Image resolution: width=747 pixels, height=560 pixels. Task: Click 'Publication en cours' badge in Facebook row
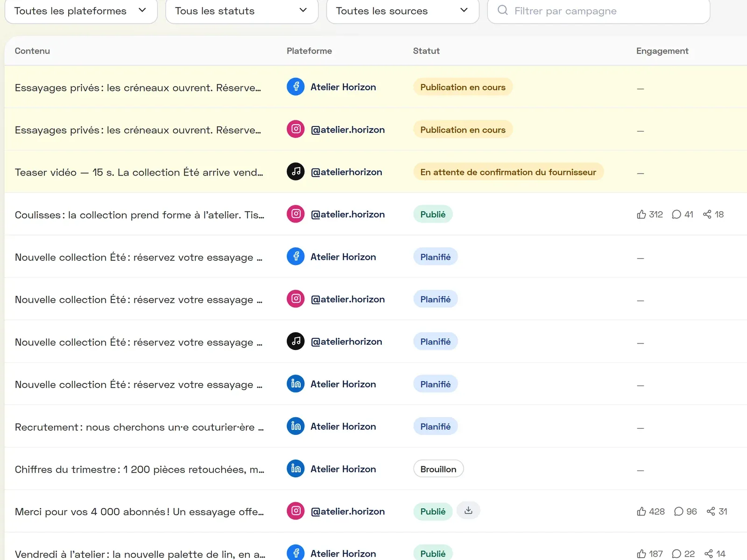click(463, 87)
